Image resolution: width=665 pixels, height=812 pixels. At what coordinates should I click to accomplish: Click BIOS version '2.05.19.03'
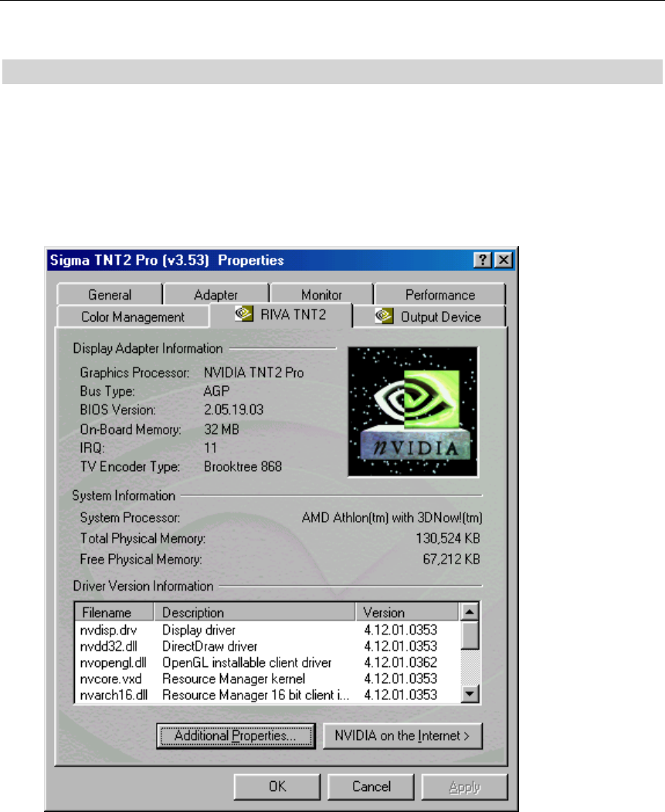click(233, 410)
